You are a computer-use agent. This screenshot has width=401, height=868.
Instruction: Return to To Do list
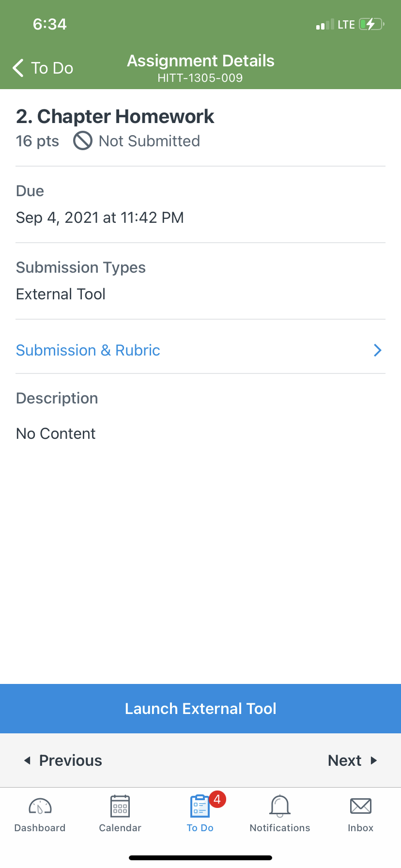click(x=43, y=68)
